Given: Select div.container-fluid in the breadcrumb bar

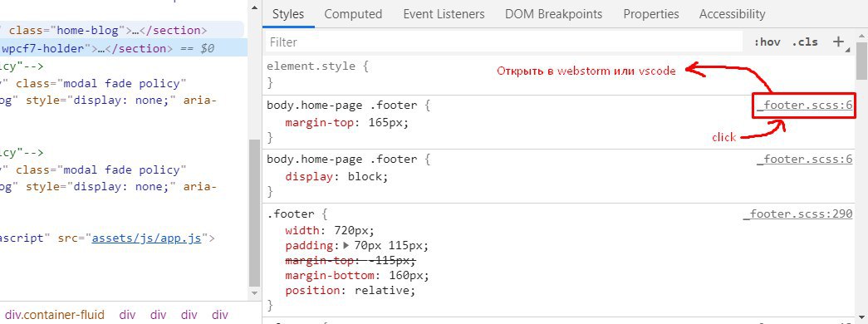Looking at the screenshot, I should click(x=56, y=315).
